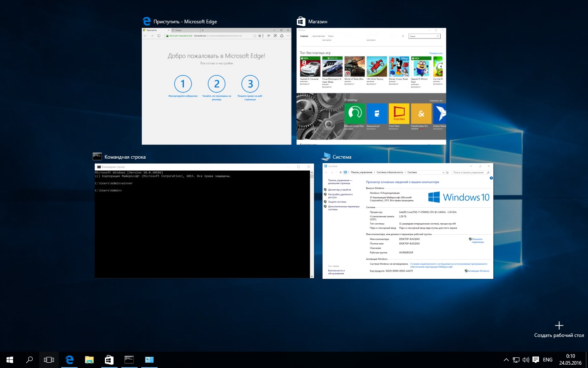Open the Files&Folders Pro app tile
Image resolution: width=588 pixels, height=368 pixels.
pos(421,116)
